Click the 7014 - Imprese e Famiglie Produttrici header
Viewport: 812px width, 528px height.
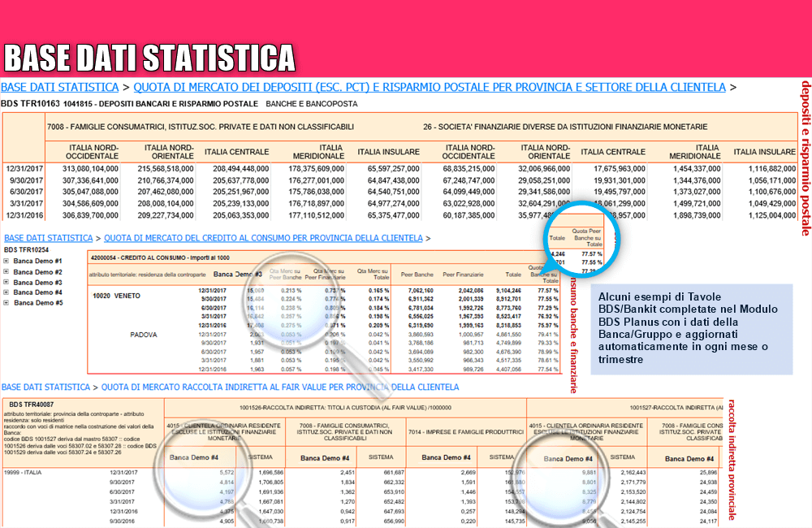coord(466,431)
